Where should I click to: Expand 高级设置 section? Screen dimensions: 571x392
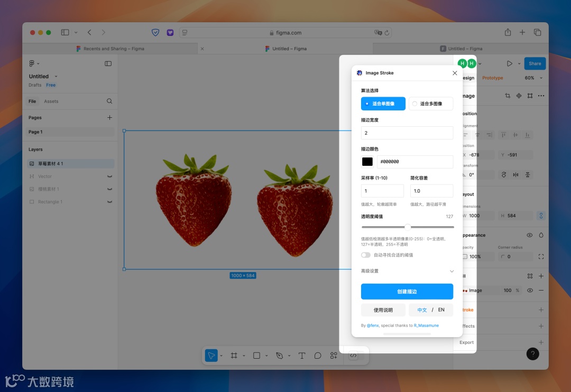pyautogui.click(x=407, y=271)
